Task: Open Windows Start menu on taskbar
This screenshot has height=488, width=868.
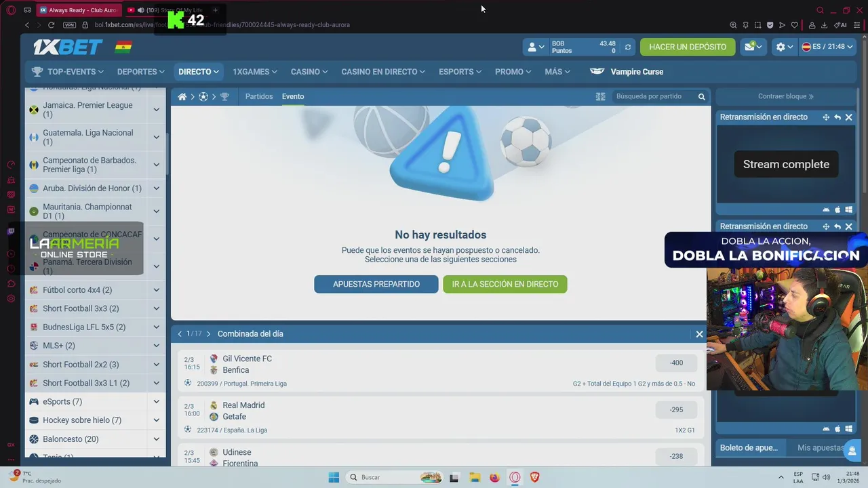Action: point(334,477)
